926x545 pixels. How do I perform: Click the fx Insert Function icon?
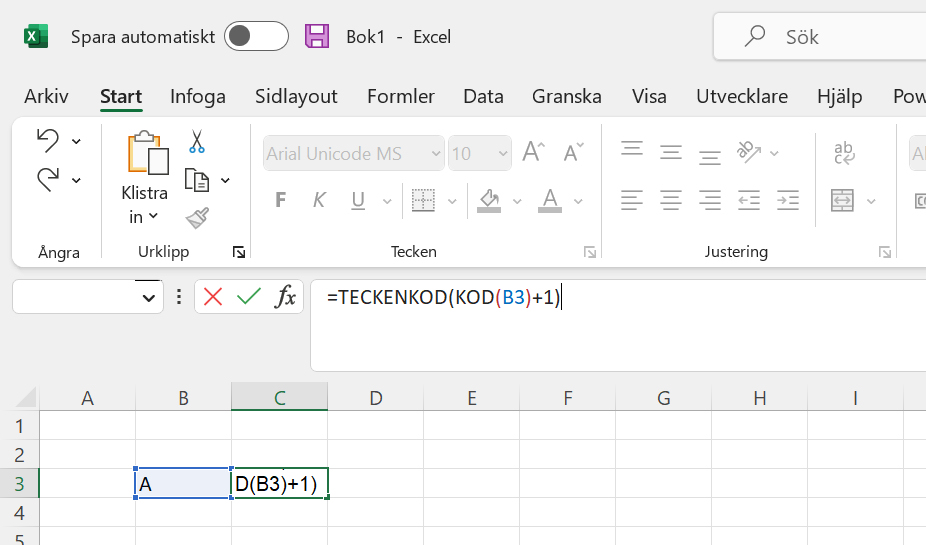click(x=285, y=296)
